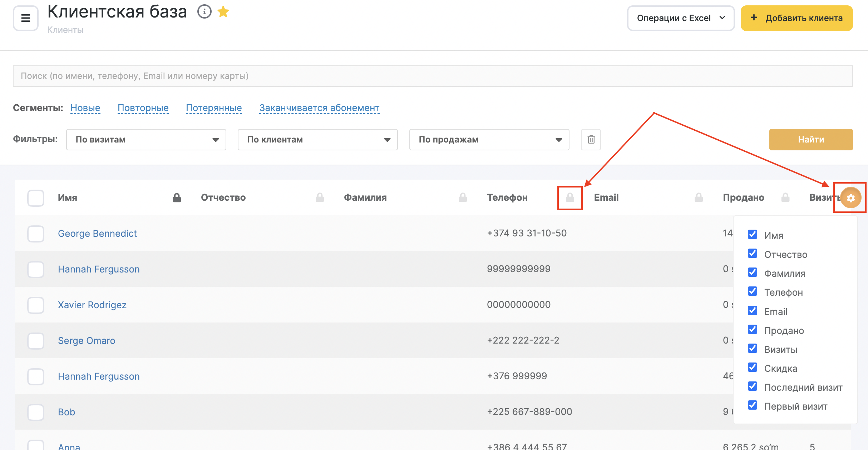Click the lock icon in the Имя column
Image resolution: width=868 pixels, height=450 pixels.
(177, 197)
